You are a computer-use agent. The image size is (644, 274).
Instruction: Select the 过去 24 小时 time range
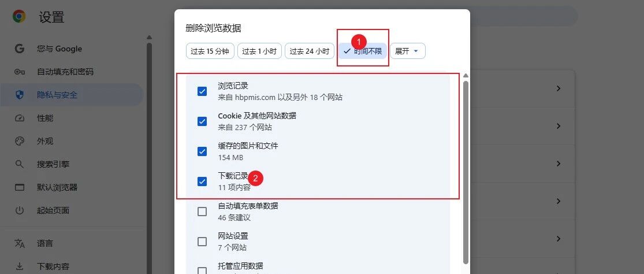309,51
